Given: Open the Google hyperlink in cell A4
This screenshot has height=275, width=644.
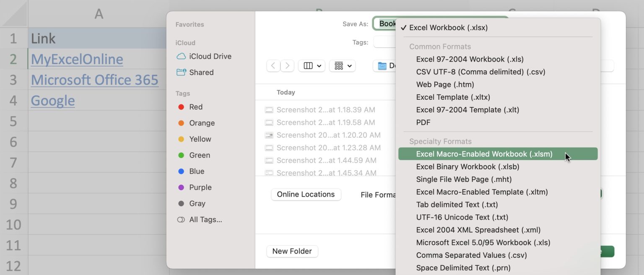Looking at the screenshot, I should (52, 100).
